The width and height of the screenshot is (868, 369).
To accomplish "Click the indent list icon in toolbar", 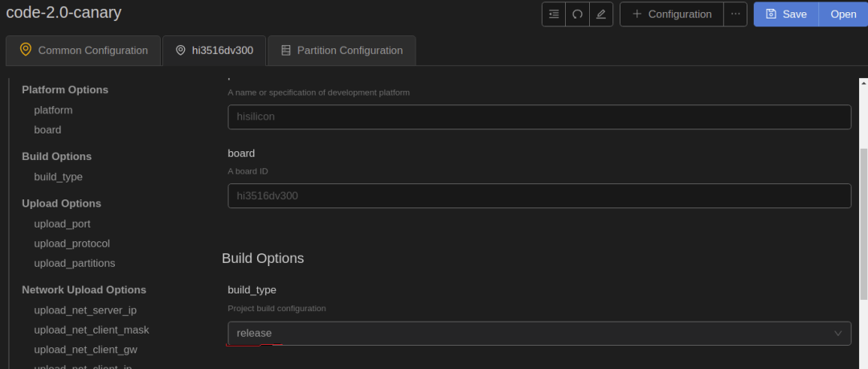I will click(x=554, y=14).
